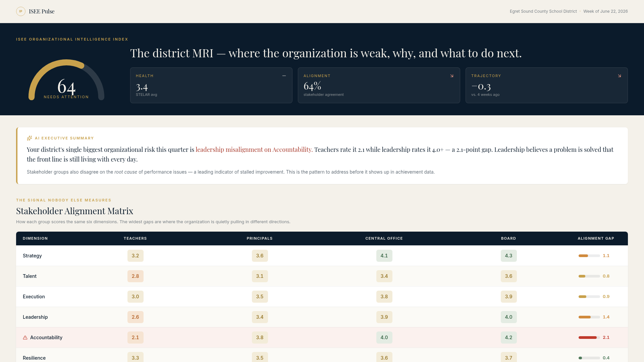Click Teachers Talent score 2.8
Image resolution: width=644 pixels, height=362 pixels.
click(x=135, y=276)
